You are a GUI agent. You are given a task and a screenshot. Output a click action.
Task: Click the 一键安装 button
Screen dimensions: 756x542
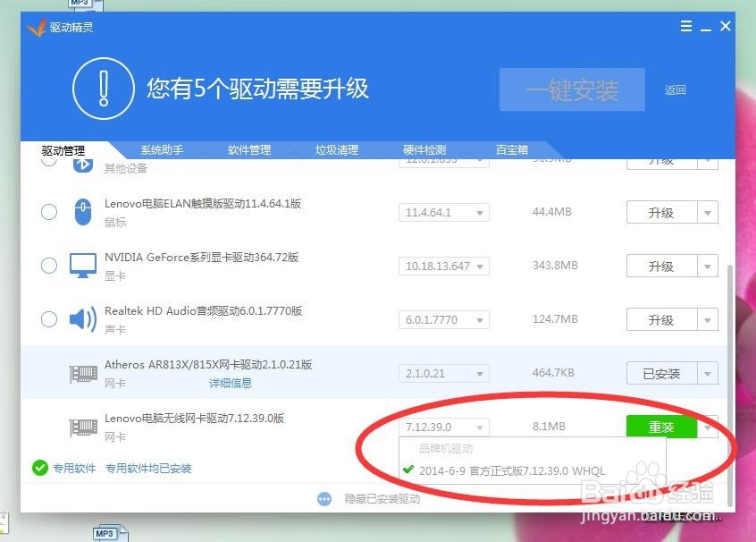(572, 89)
